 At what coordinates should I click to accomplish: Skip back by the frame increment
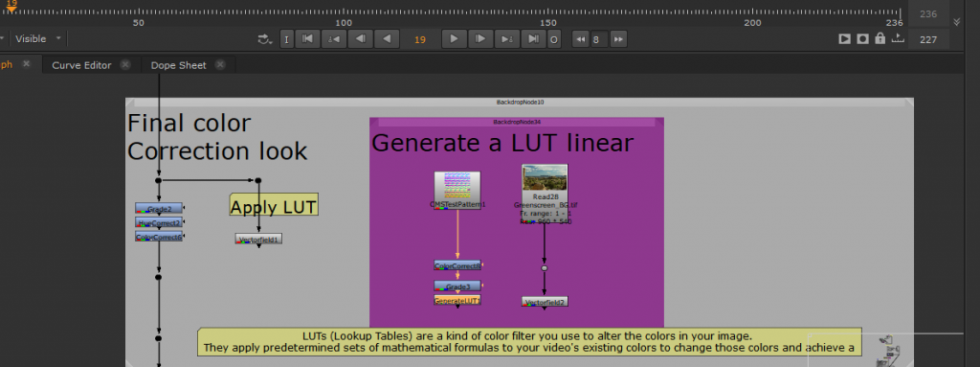[x=581, y=39]
